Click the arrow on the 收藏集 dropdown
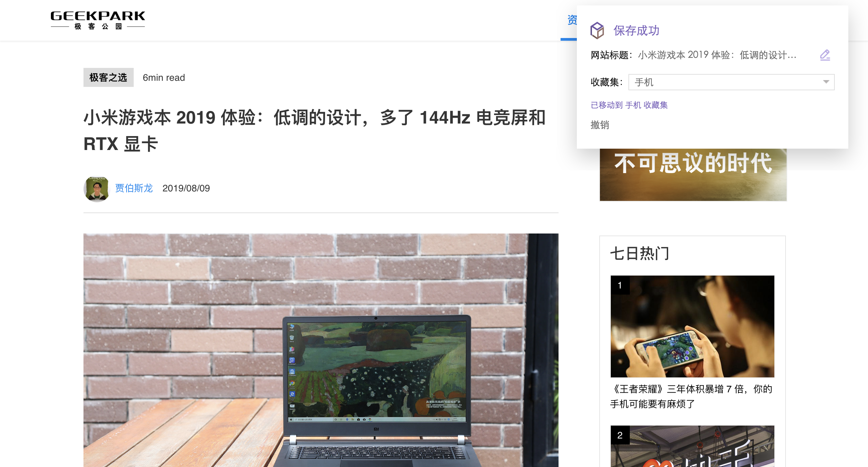 [x=826, y=82]
